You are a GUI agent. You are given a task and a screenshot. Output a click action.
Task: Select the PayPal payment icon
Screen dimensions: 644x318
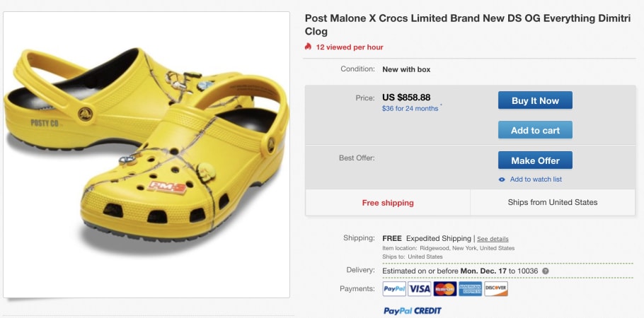[394, 289]
